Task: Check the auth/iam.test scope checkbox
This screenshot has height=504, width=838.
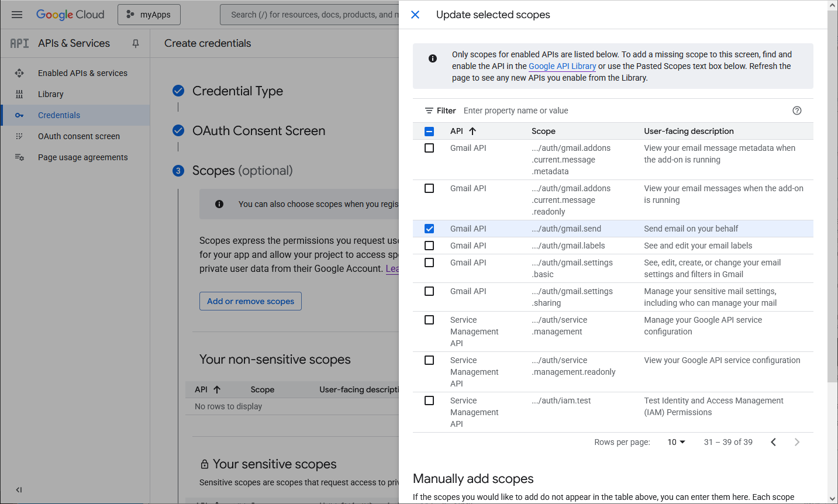Action: pyautogui.click(x=429, y=401)
